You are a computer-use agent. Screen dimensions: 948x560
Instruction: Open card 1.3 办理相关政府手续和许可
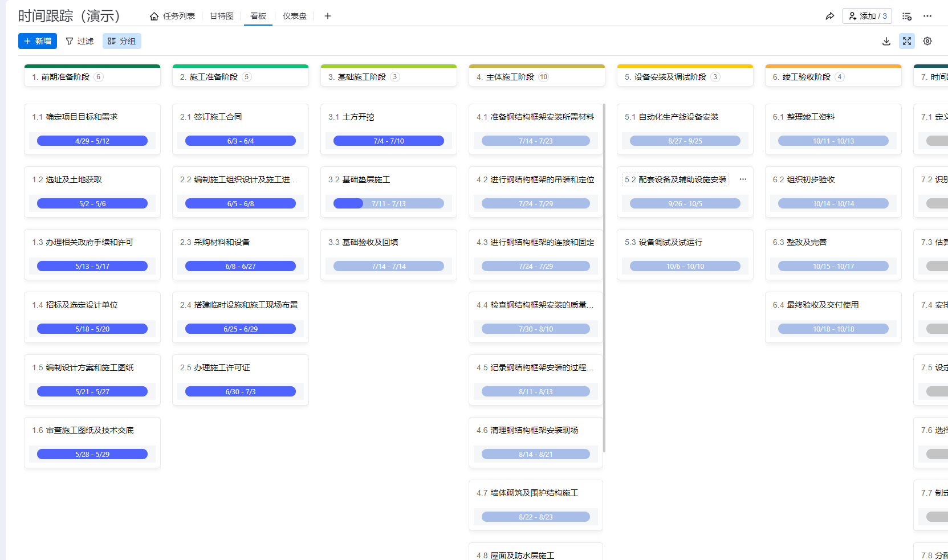coord(92,255)
